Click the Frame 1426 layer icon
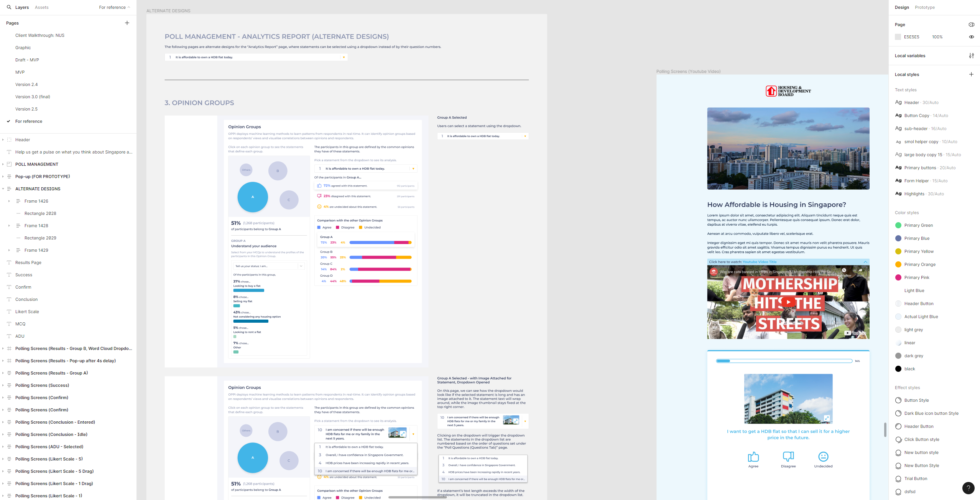Image resolution: width=980 pixels, height=500 pixels. (18, 201)
